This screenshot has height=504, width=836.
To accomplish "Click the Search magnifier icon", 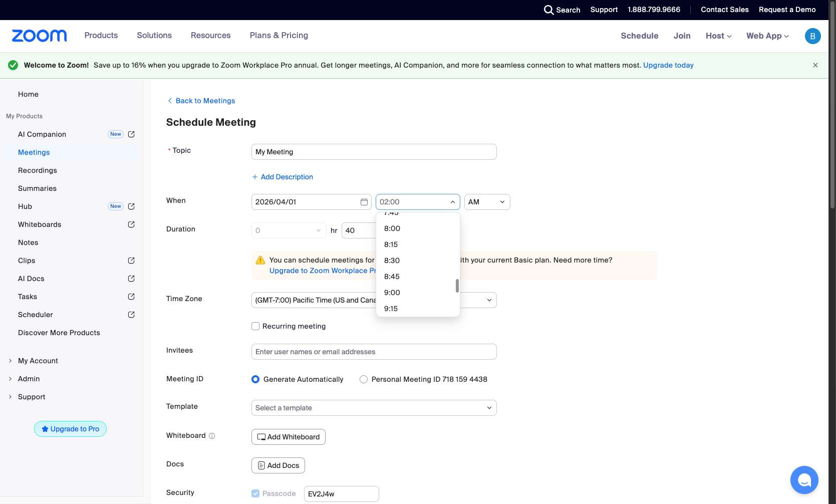I will click(548, 10).
